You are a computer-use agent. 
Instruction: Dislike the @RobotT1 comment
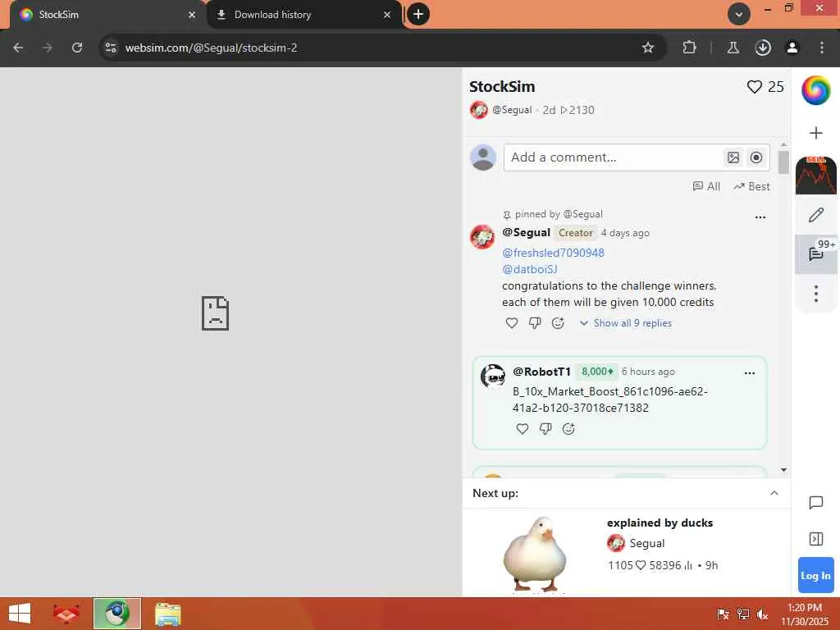click(546, 428)
